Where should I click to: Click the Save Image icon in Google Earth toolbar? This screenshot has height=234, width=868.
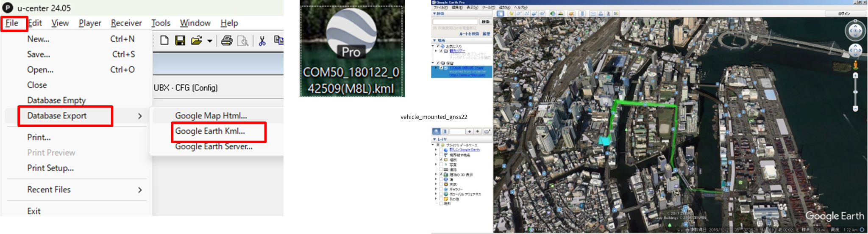pos(609,14)
